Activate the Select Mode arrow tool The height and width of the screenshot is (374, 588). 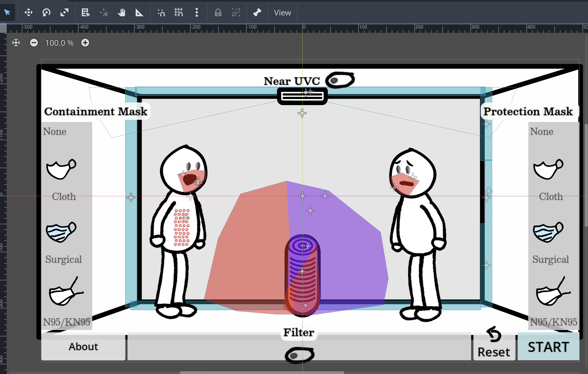pos(7,12)
